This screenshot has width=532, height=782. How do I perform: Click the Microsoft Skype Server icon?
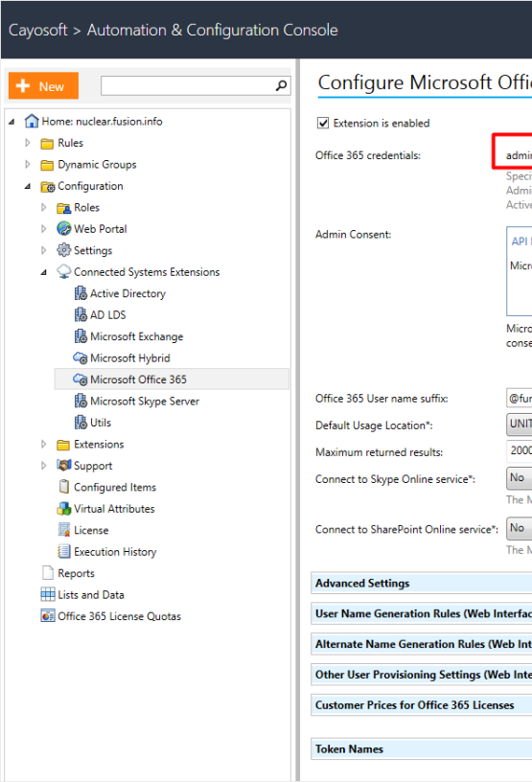pos(81,401)
